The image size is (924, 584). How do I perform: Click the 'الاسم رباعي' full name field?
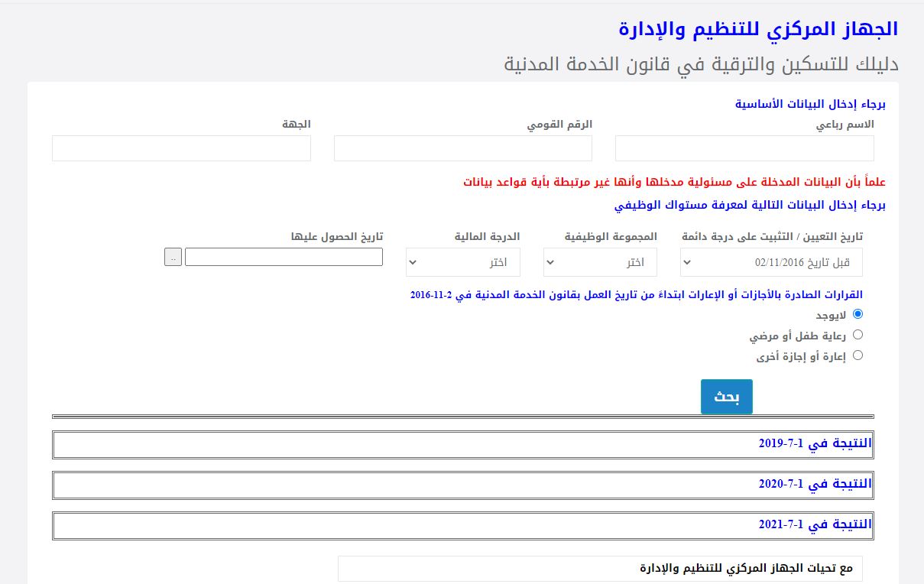[744, 148]
